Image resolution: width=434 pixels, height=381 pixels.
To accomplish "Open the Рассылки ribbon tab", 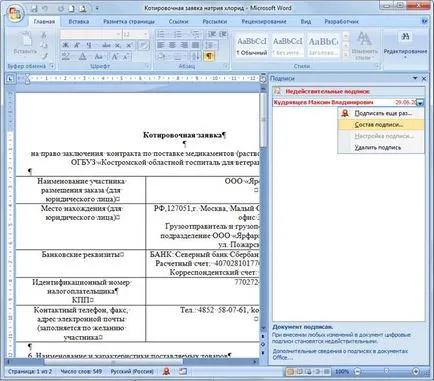I will click(215, 21).
